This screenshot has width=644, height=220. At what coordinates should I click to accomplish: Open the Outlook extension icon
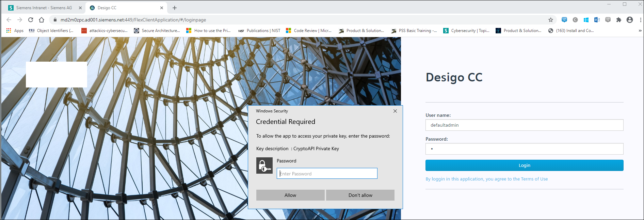coord(597,20)
